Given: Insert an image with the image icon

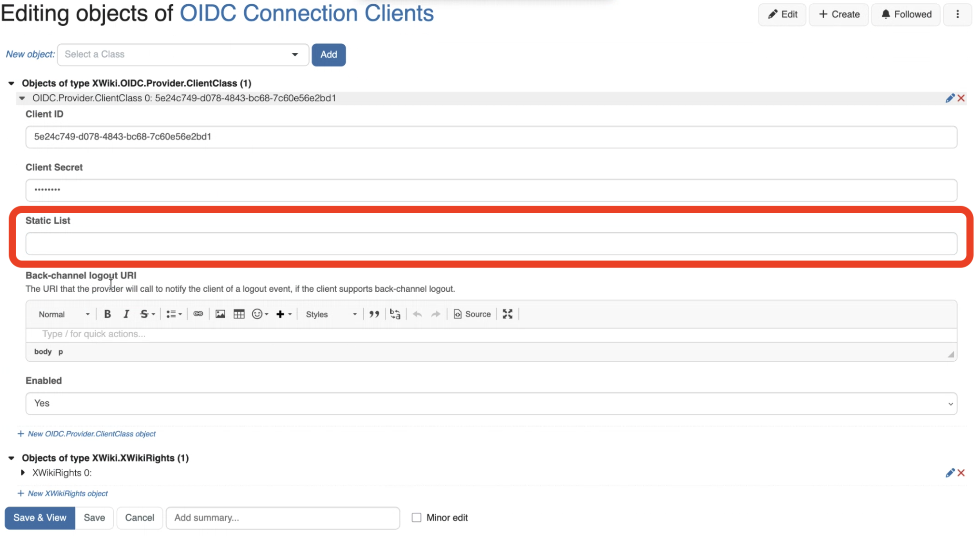Looking at the screenshot, I should click(x=220, y=314).
